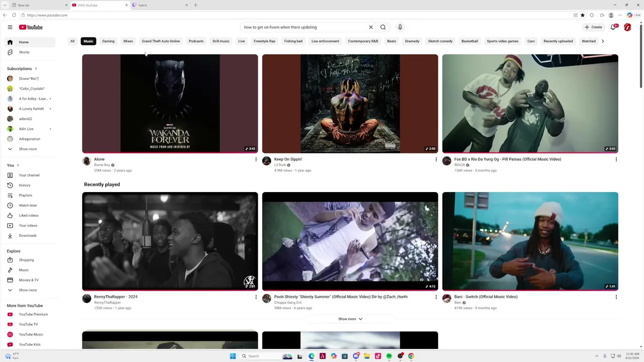Switch to the New tab browser tab

(39, 5)
